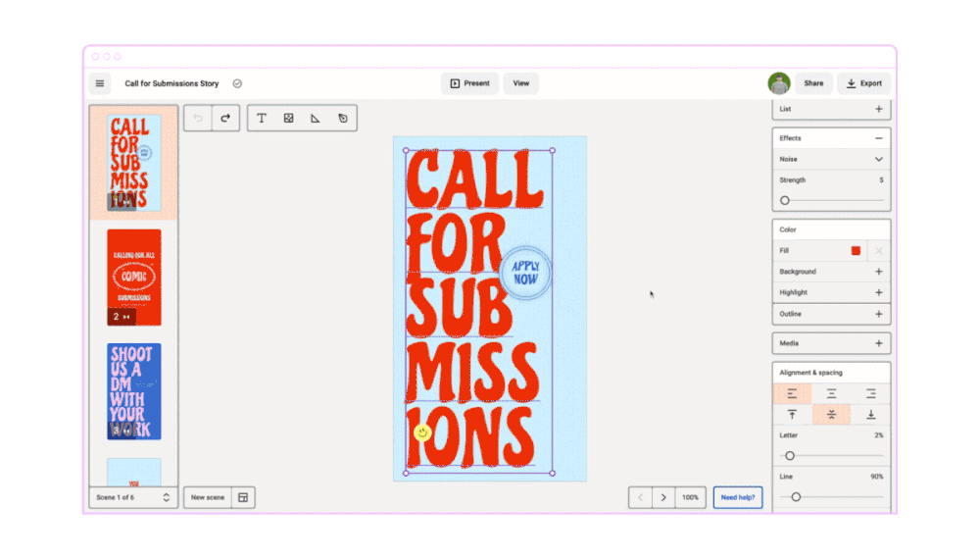Select the light blue scene 4 thumbnail

(133, 472)
